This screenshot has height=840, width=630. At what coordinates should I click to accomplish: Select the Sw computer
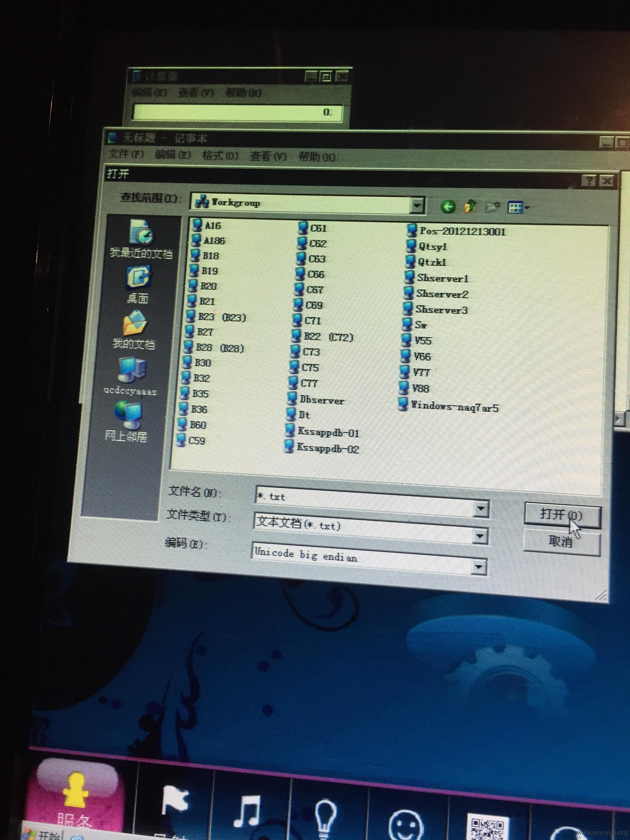point(415,325)
